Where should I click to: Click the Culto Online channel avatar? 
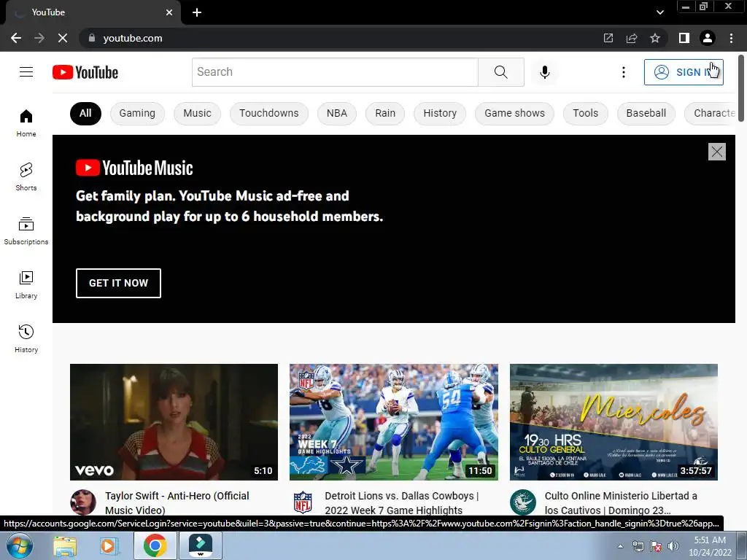[x=522, y=502]
